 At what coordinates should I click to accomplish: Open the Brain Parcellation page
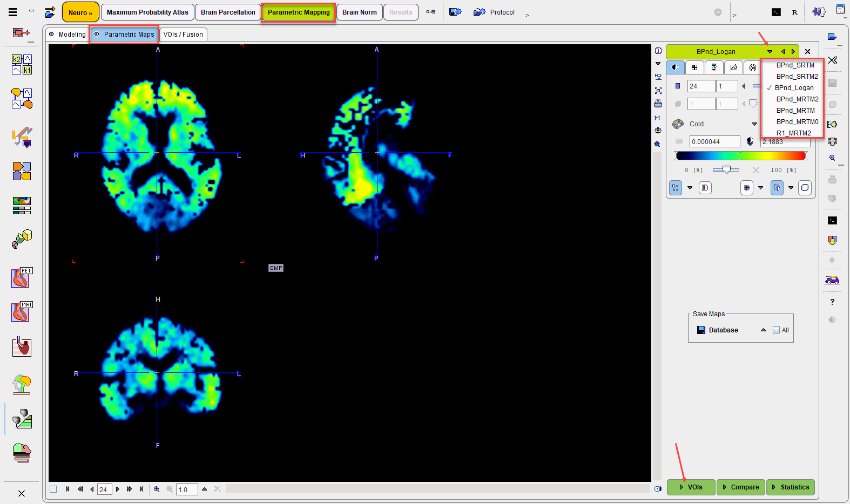click(x=228, y=12)
